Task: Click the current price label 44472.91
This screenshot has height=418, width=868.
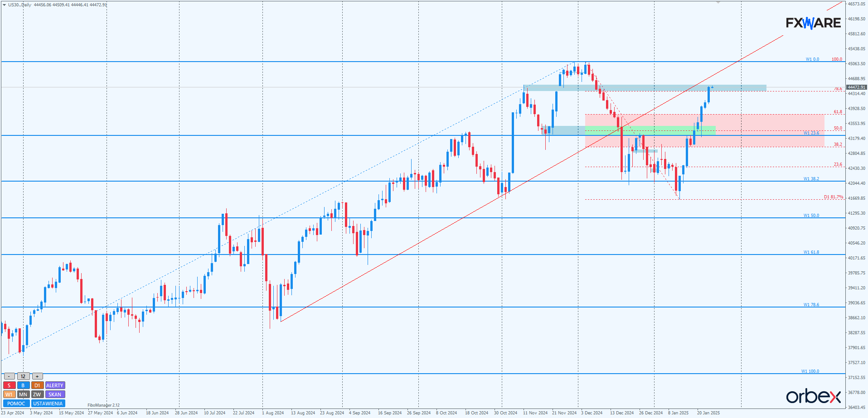Action: coord(856,87)
